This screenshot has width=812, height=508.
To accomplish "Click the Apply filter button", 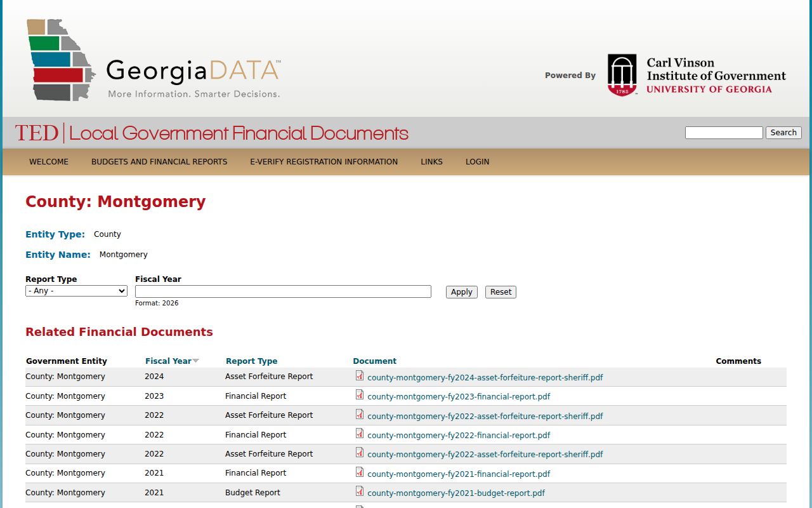I will click(x=461, y=292).
